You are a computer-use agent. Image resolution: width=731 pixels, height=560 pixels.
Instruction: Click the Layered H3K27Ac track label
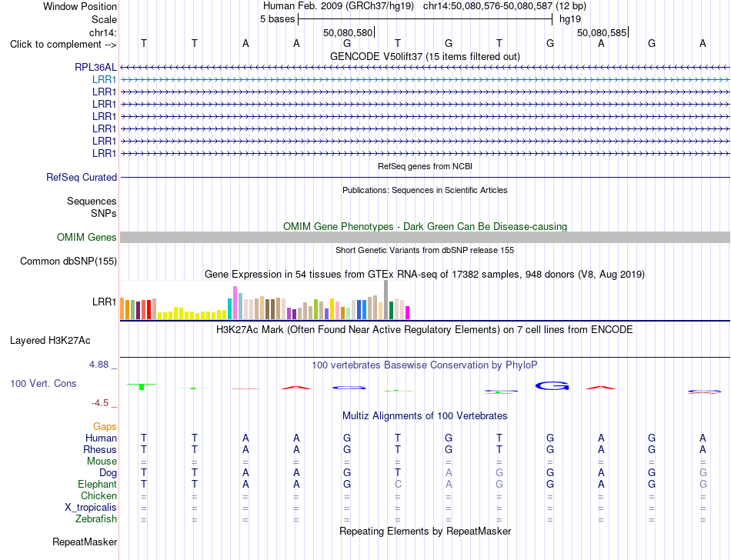50,341
